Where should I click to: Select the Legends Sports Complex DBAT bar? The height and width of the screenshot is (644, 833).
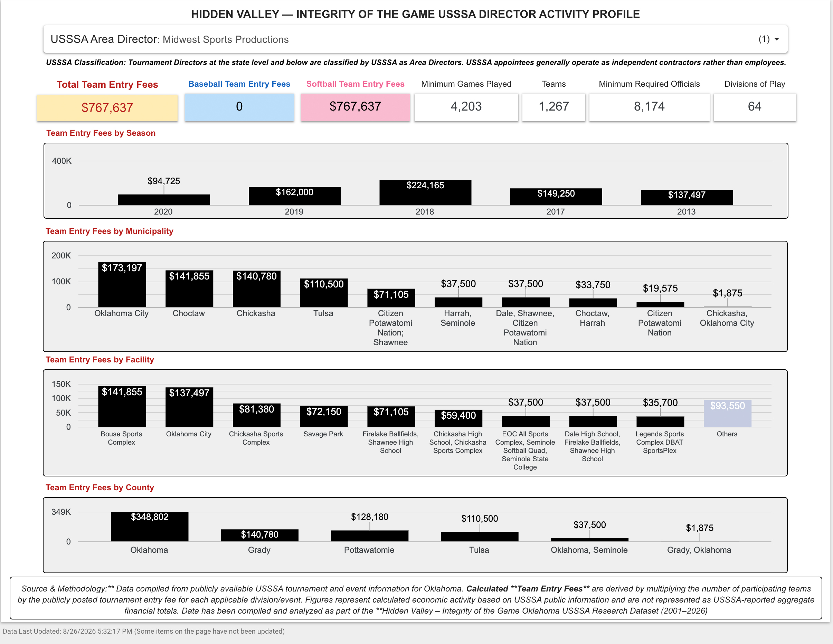point(660,422)
